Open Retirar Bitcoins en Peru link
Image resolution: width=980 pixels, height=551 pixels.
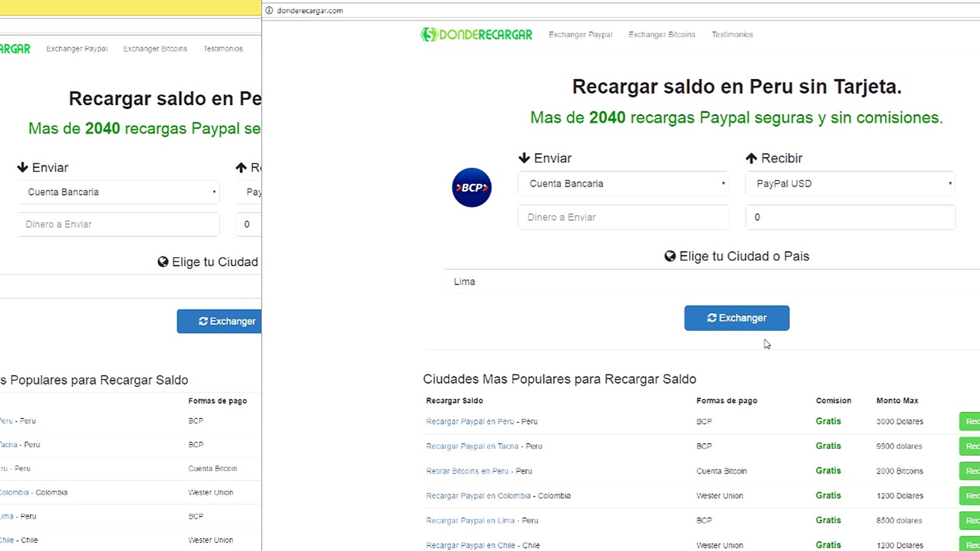click(x=467, y=471)
